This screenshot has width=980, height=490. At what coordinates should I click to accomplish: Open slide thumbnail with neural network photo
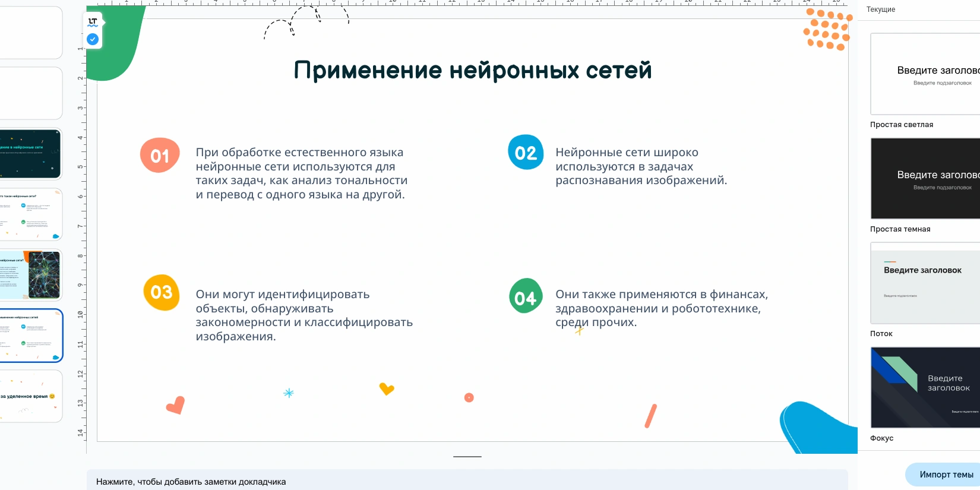(x=31, y=275)
